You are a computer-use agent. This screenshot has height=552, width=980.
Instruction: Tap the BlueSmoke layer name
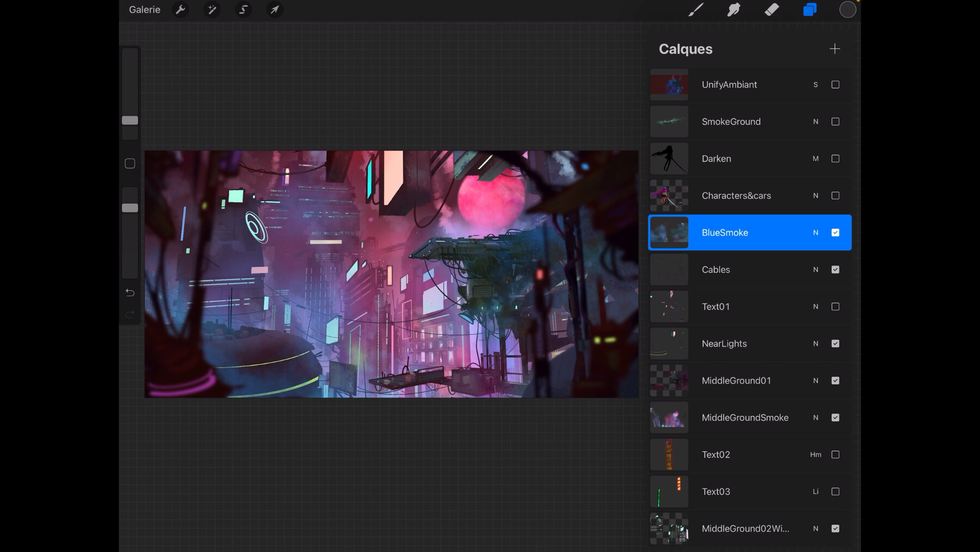pos(725,233)
